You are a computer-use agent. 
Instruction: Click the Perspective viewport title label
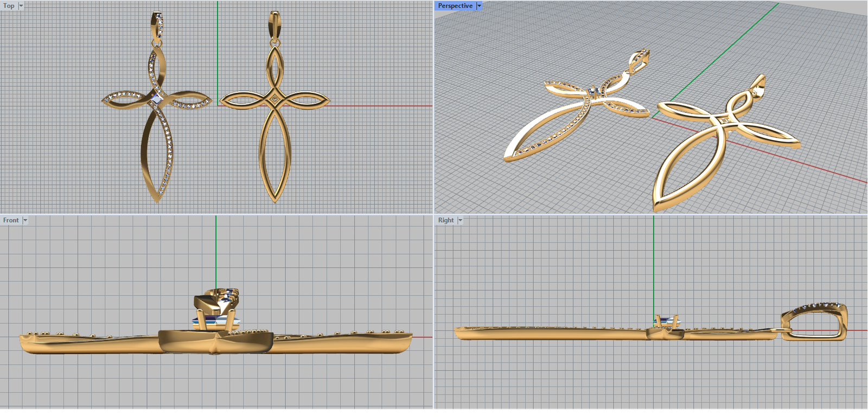(x=455, y=6)
